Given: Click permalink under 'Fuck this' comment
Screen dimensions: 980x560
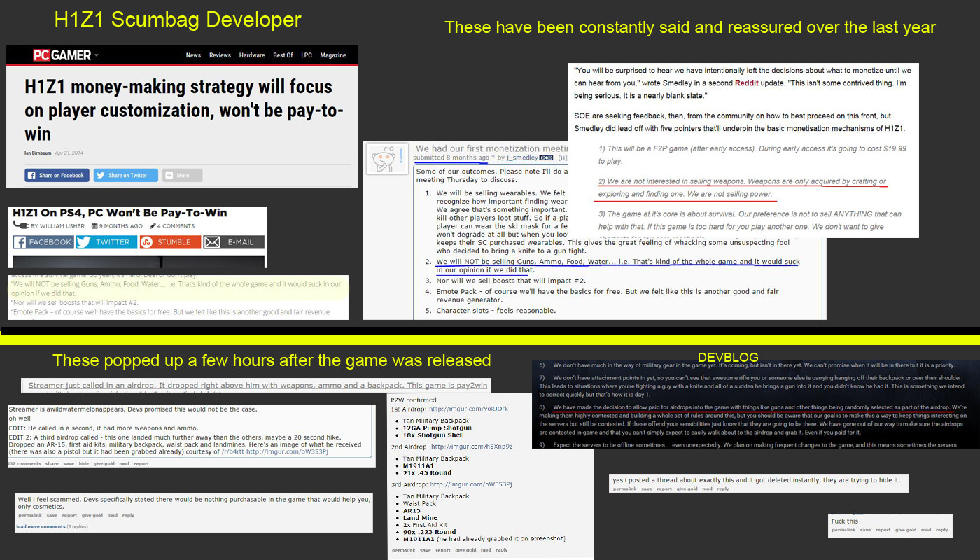Looking at the screenshot, I should (843, 530).
